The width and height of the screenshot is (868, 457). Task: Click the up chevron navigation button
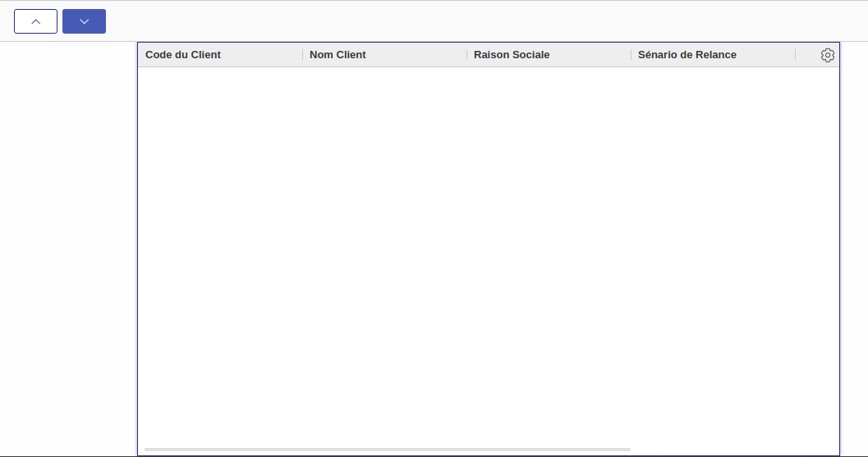click(x=35, y=21)
